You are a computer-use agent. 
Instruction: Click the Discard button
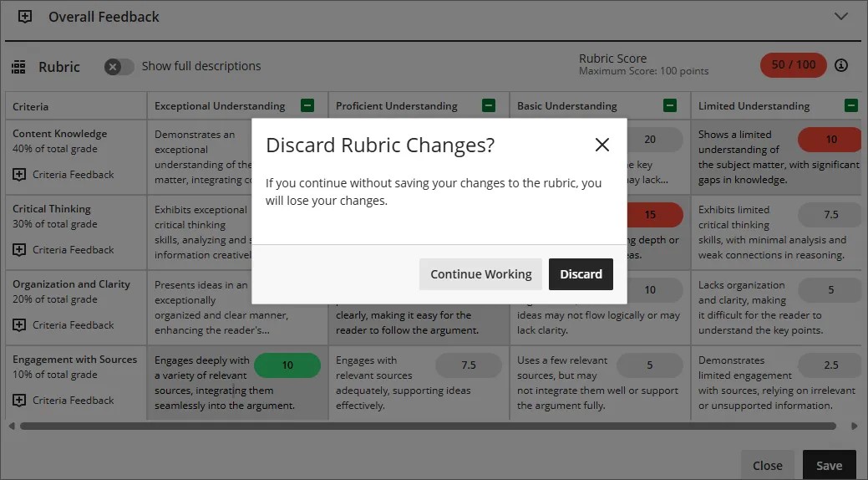coord(581,274)
